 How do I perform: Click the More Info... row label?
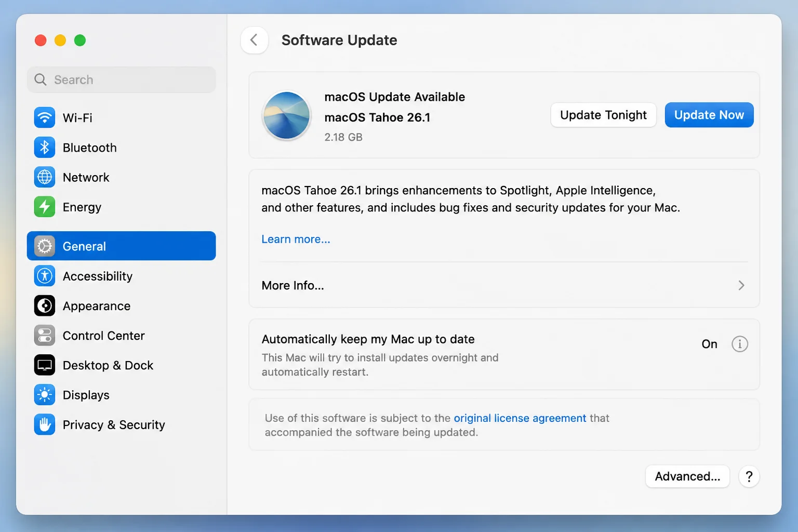pos(292,285)
